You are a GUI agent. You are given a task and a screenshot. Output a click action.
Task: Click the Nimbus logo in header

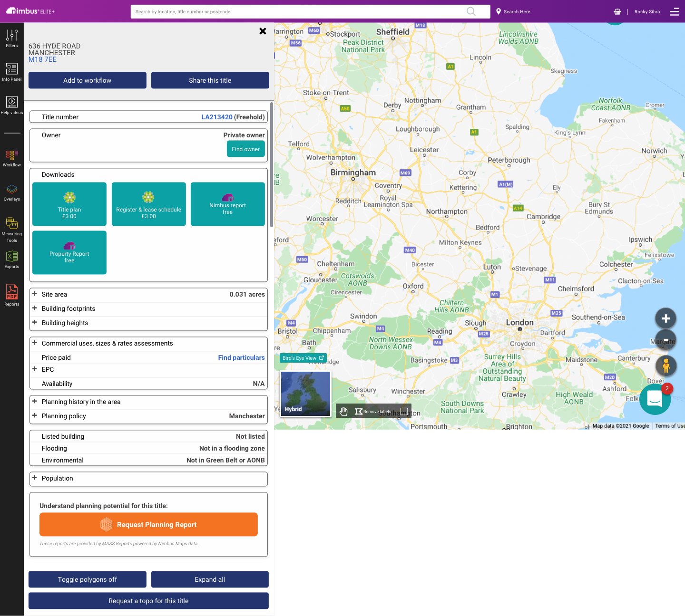click(30, 11)
